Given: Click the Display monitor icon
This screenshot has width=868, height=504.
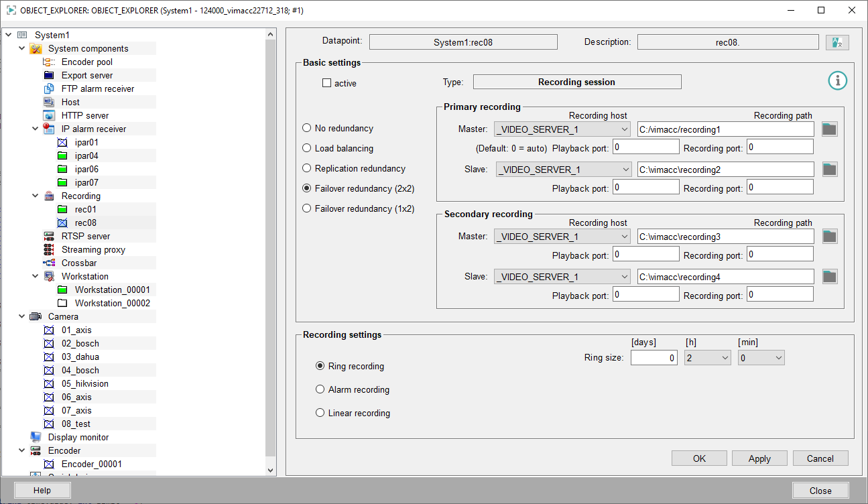Looking at the screenshot, I should tap(36, 437).
